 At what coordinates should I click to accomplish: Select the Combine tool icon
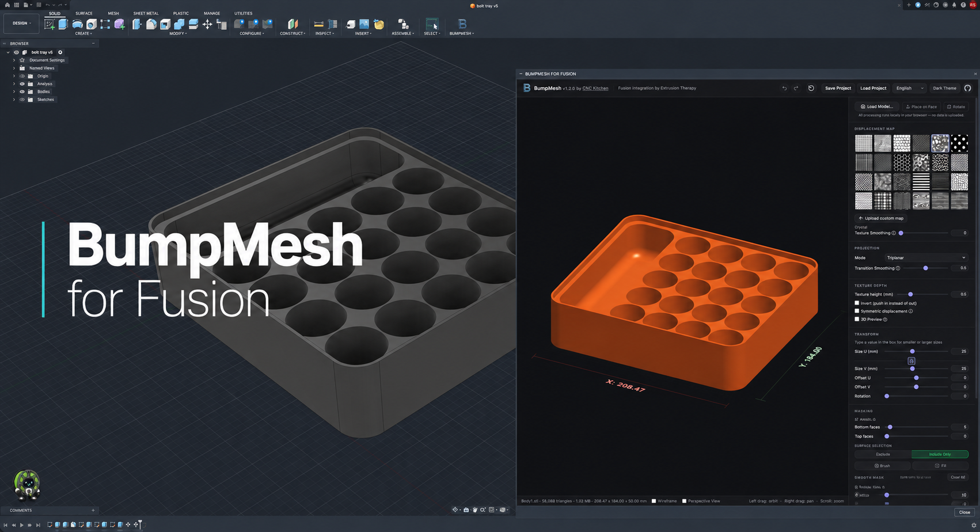(x=179, y=24)
